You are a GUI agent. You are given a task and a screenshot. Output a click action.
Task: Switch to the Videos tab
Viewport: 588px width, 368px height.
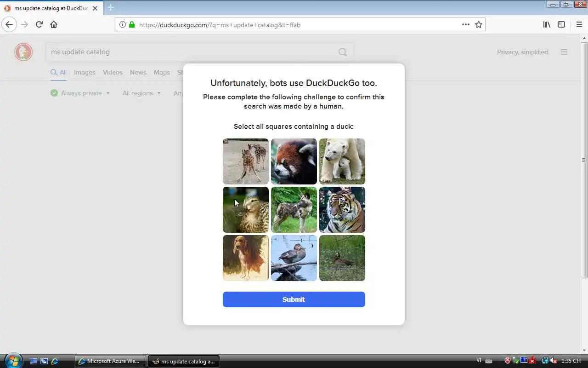click(113, 72)
